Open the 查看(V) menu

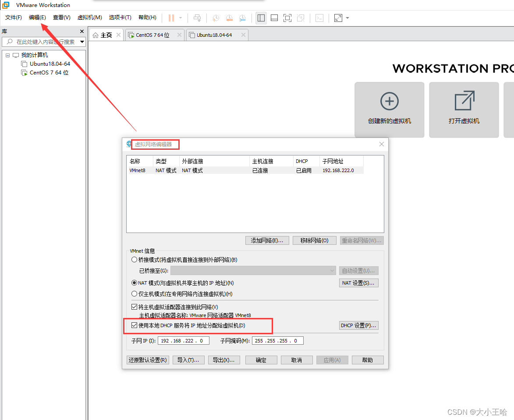[x=62, y=18]
